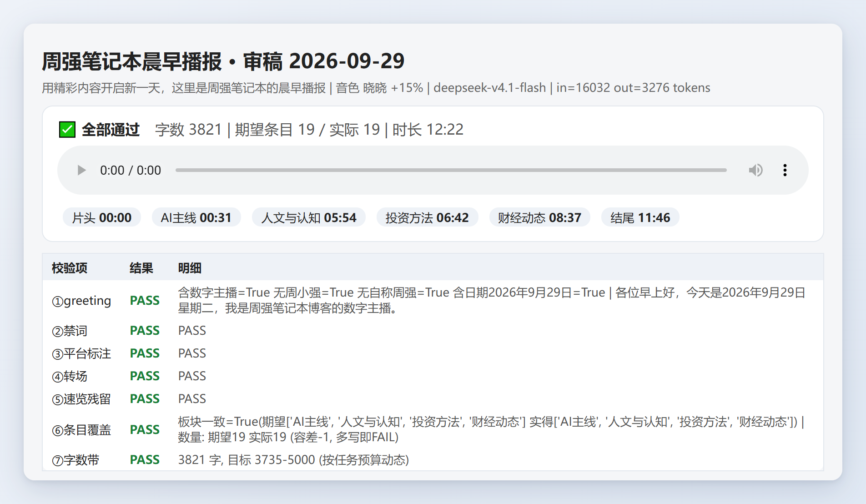Jump to 结尾 11:46 chapter
Screen dimensions: 866x504
coord(640,217)
